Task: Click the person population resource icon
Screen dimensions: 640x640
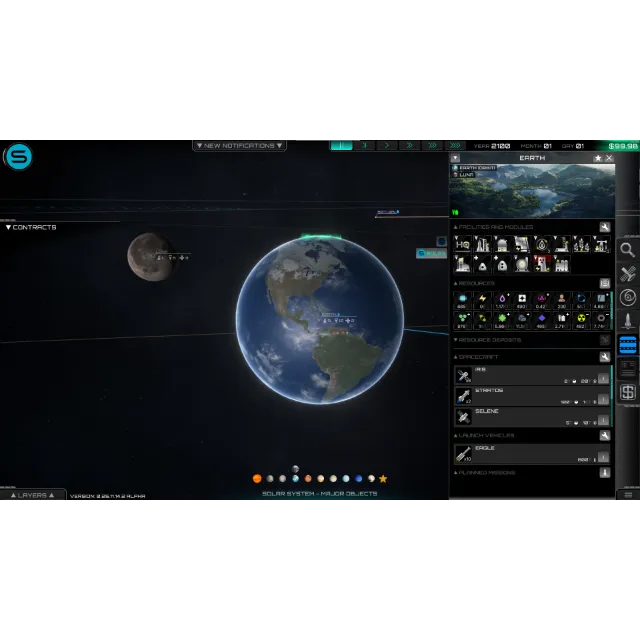Action: point(561,300)
